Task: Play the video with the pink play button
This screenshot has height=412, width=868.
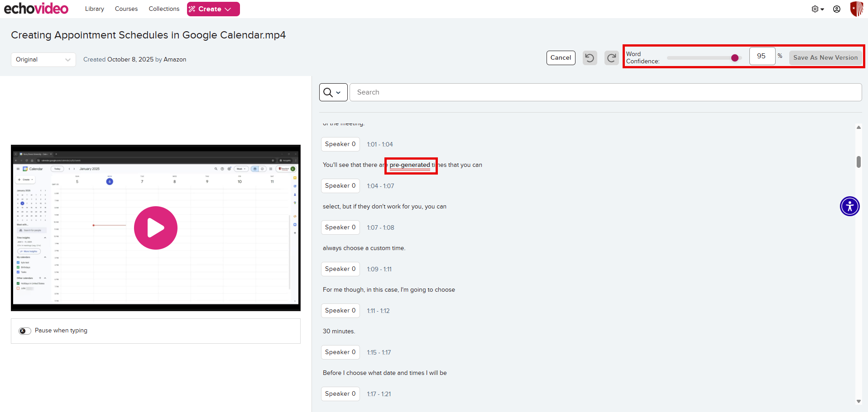Action: click(156, 228)
